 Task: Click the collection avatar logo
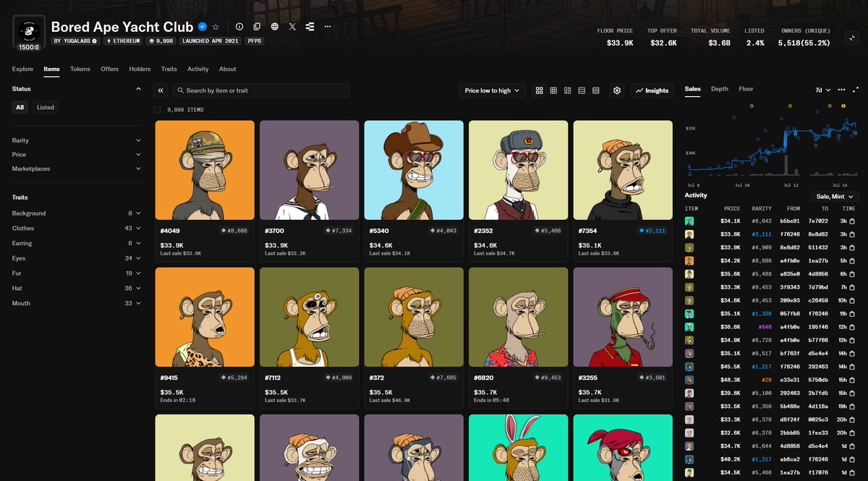(x=29, y=33)
